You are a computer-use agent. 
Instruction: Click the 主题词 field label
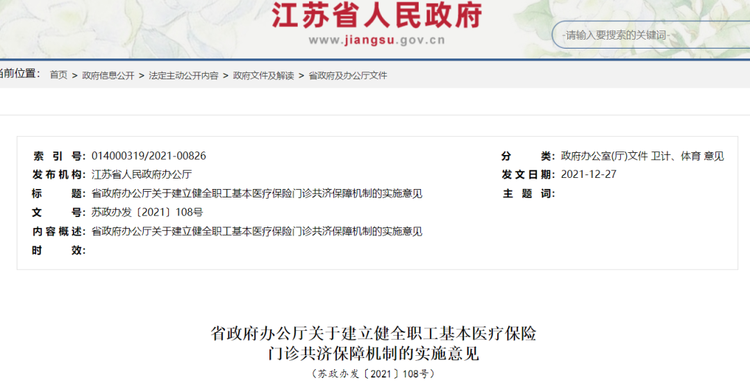click(528, 194)
